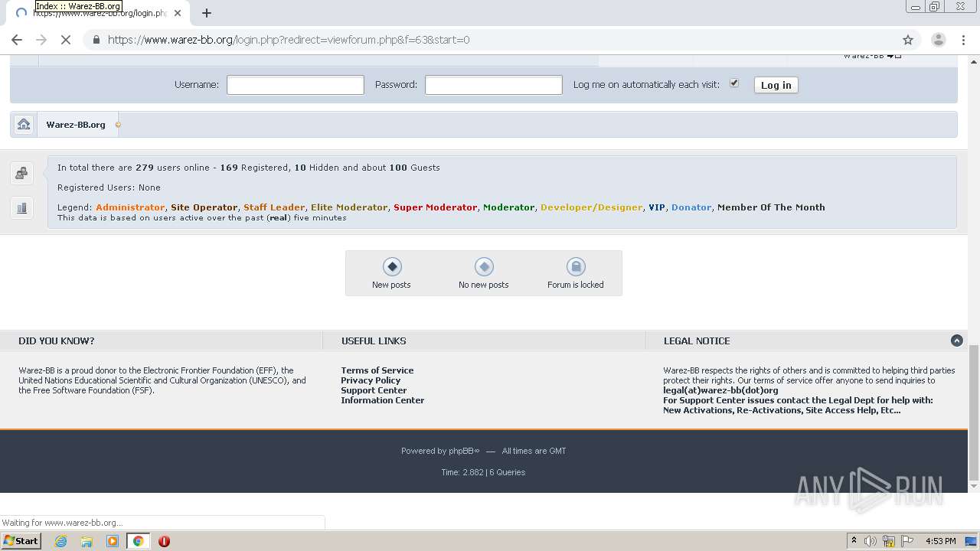Click the DID YOU KNOW? heading
Image resolution: width=980 pixels, height=551 pixels.
pos(57,341)
